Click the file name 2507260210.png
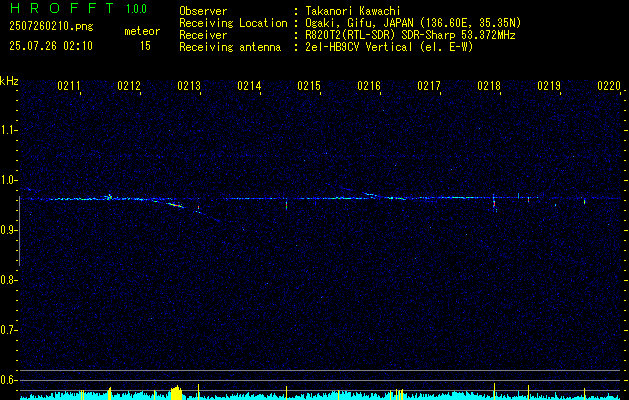Viewport: 629px width, 400px height. [51, 26]
